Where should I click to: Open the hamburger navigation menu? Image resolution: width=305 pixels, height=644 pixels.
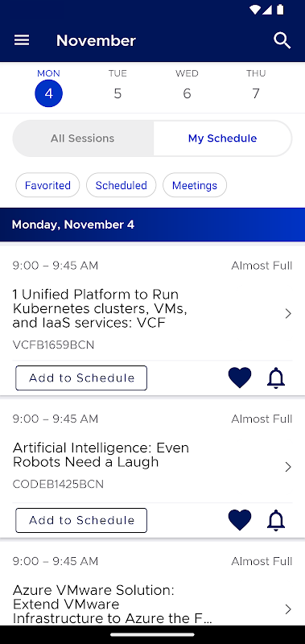tap(22, 40)
